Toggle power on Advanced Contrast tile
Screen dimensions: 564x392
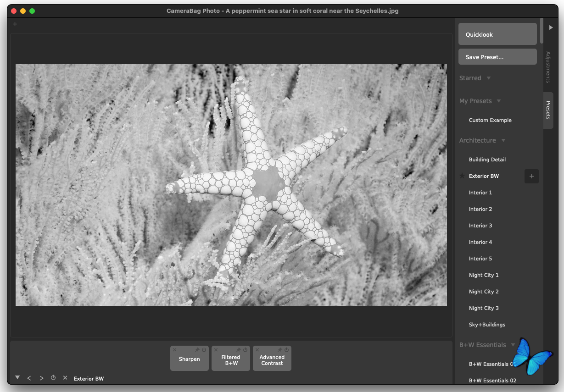[286, 350]
